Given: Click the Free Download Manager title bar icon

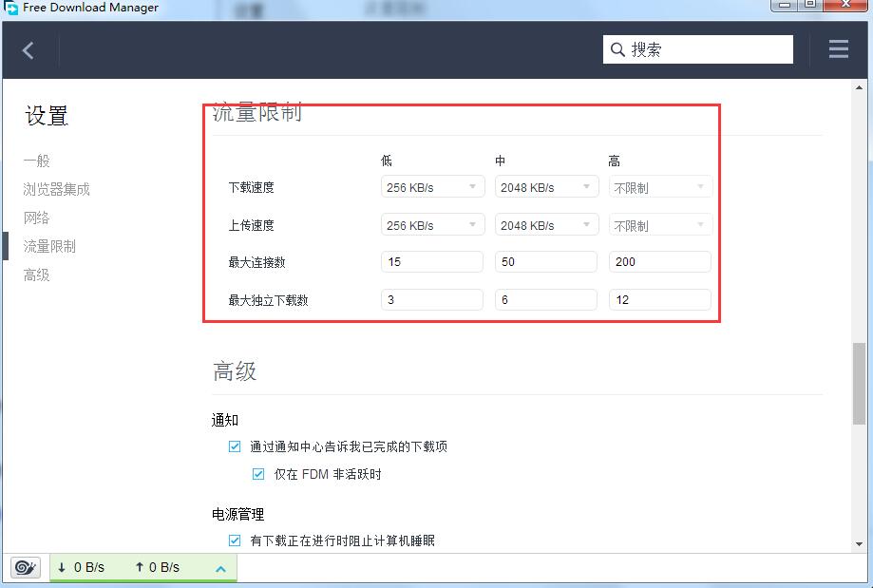Looking at the screenshot, I should [9, 7].
